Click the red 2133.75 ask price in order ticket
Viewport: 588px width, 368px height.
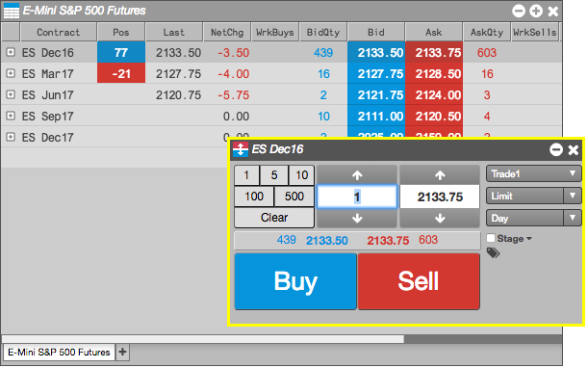click(x=388, y=240)
